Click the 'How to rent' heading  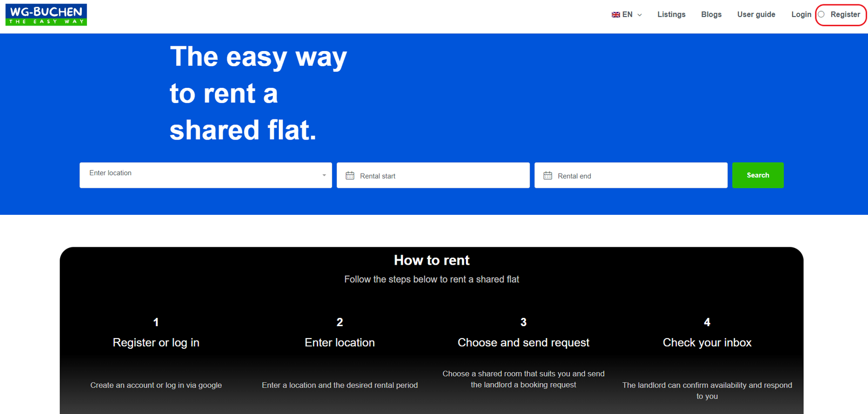(432, 260)
